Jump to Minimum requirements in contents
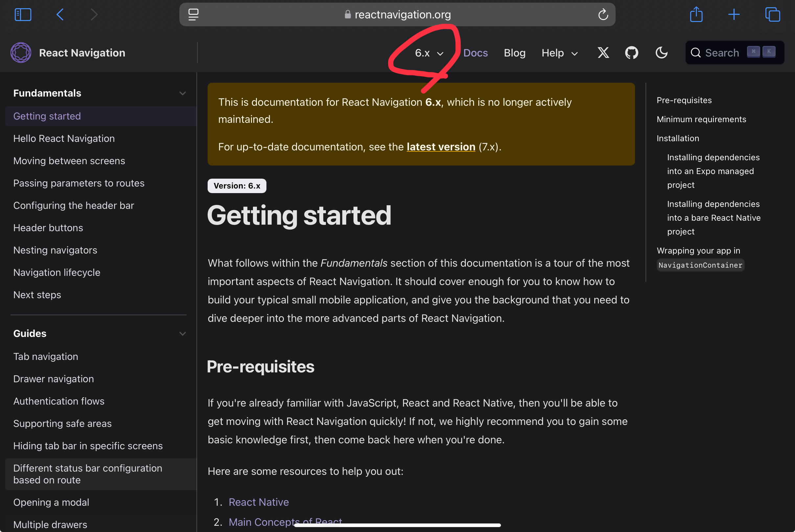795x532 pixels. coord(701,120)
